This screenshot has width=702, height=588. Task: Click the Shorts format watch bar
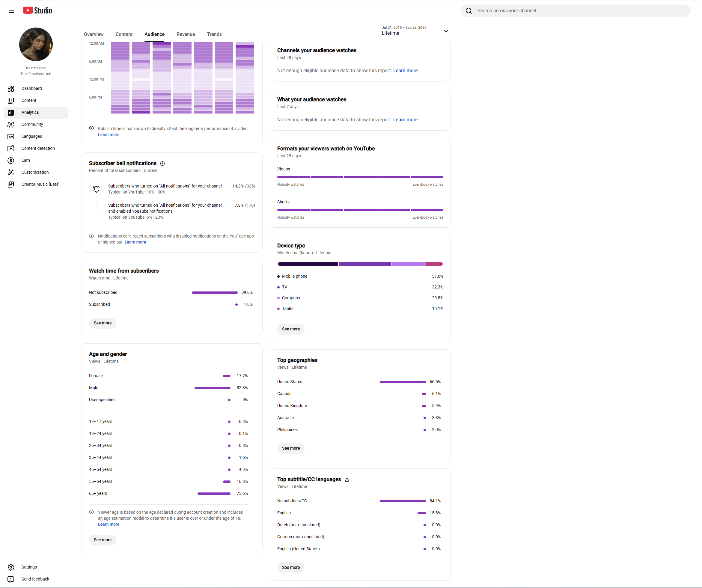coord(360,210)
